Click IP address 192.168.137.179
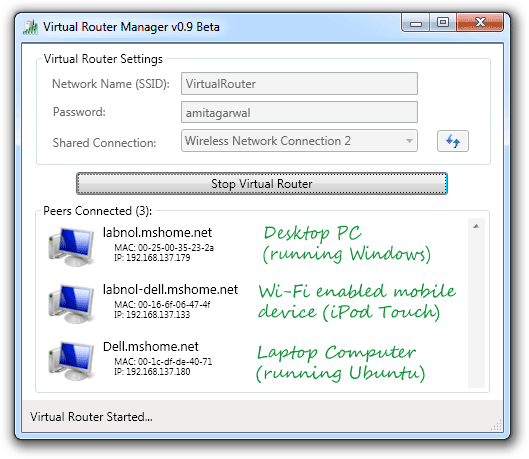This screenshot has height=459, width=529. 152,258
